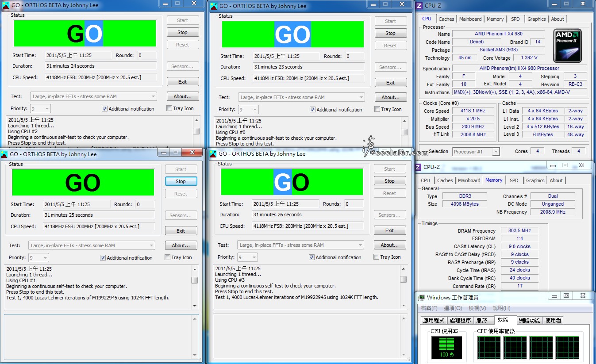Open the 檔案(F) menu in Task Manager
596x364 pixels.
pyautogui.click(x=429, y=308)
